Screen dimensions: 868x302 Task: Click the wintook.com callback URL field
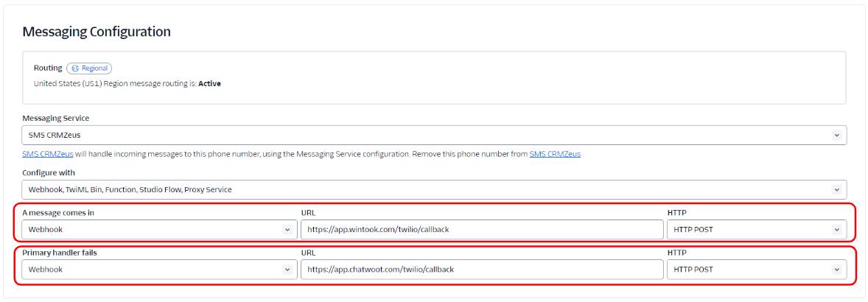click(482, 230)
